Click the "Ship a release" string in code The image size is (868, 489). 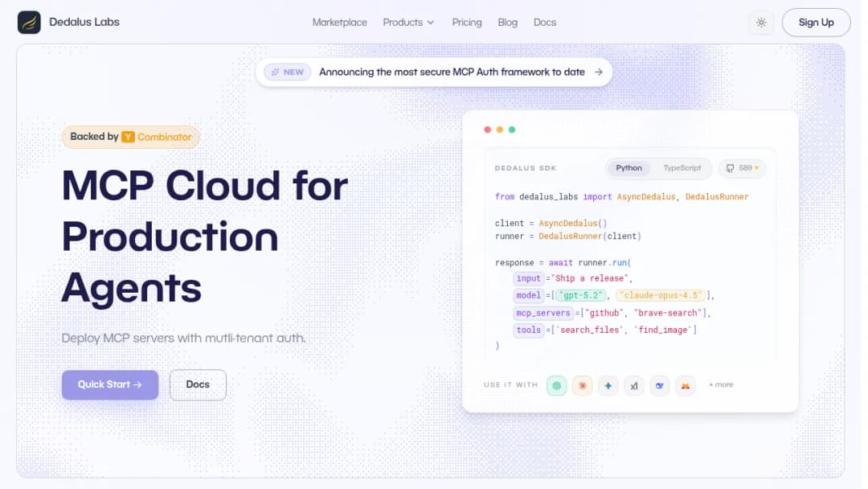[x=589, y=278]
